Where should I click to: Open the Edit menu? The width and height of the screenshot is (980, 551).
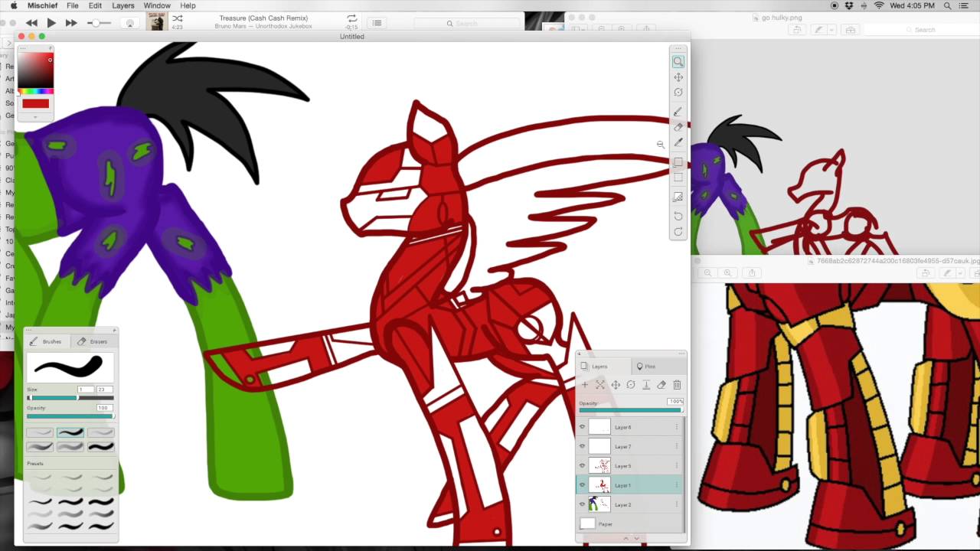coord(95,5)
